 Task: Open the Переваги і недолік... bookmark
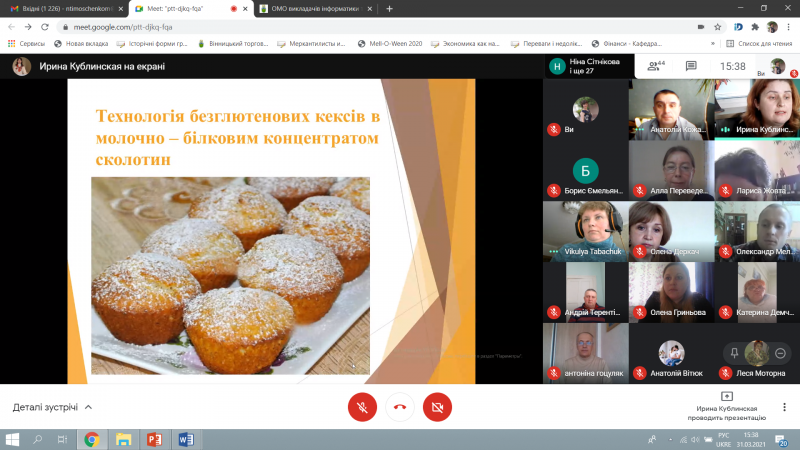tap(546, 44)
